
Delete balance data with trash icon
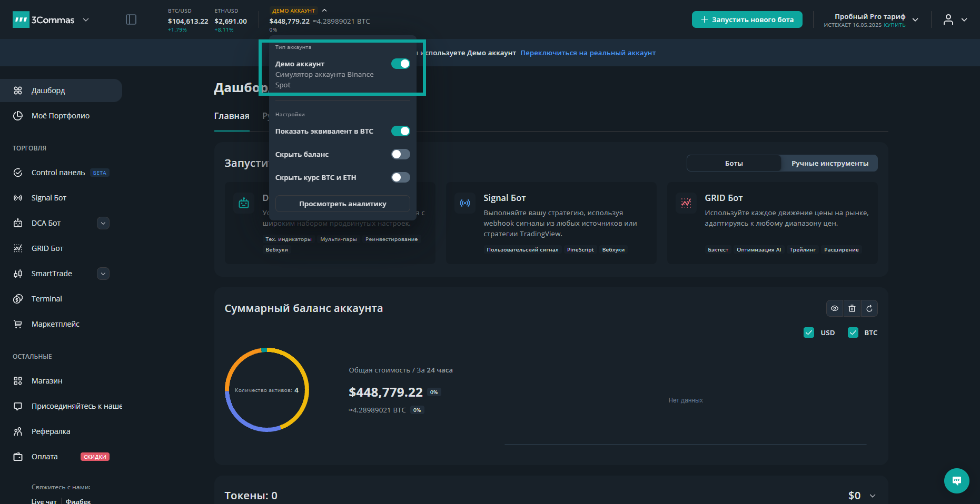click(852, 308)
